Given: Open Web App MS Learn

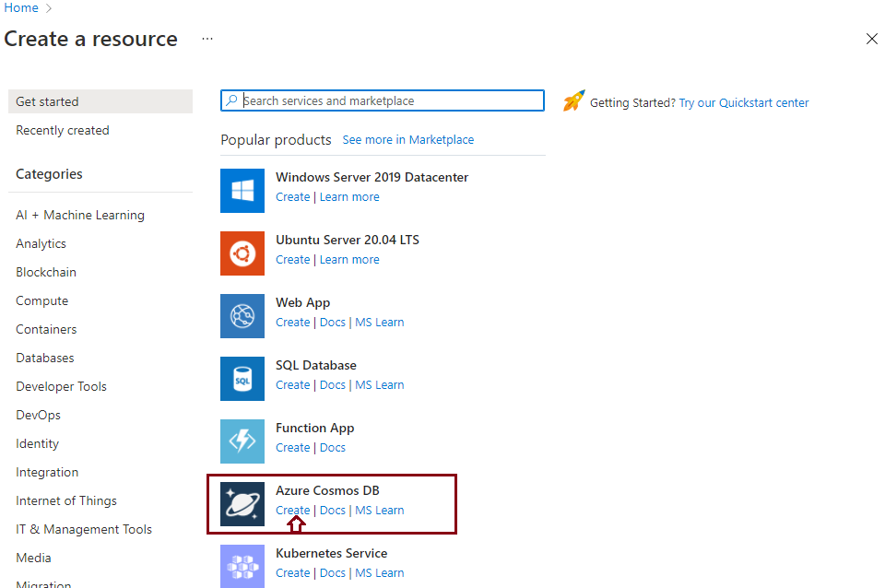Looking at the screenshot, I should click(x=379, y=323).
